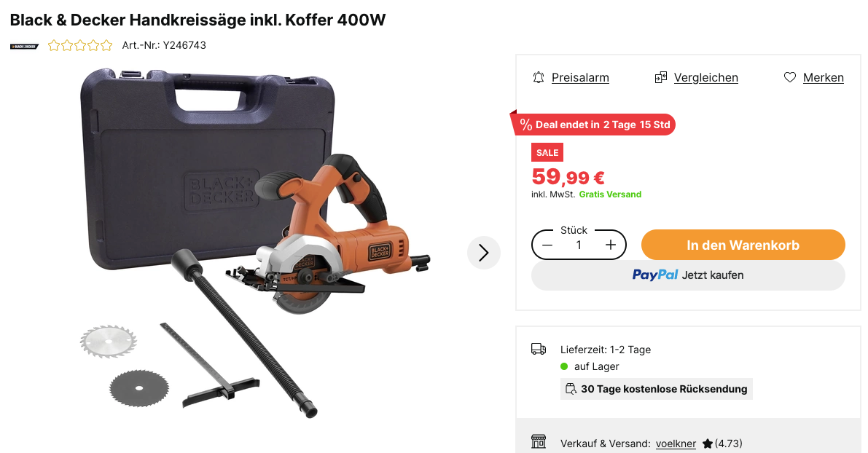Viewport: 868px width, 453px height.
Task: Click the delivery truck icon
Action: point(539,349)
